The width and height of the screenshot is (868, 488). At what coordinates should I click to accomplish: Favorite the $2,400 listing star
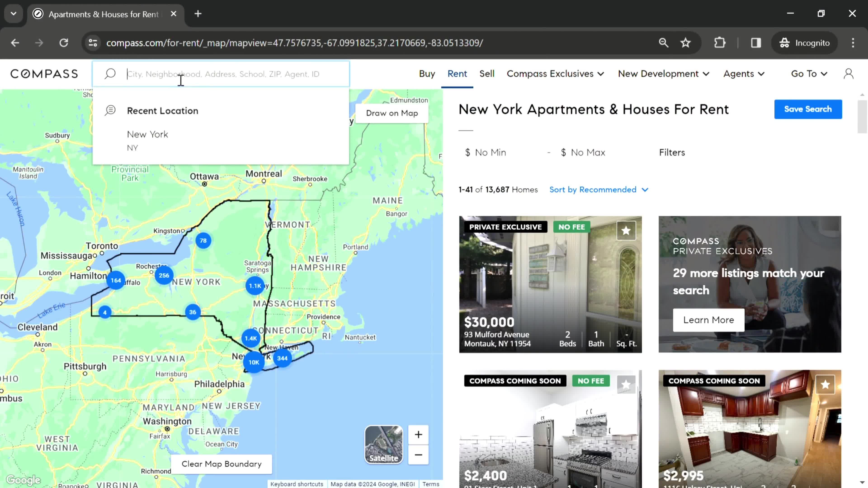pos(626,384)
